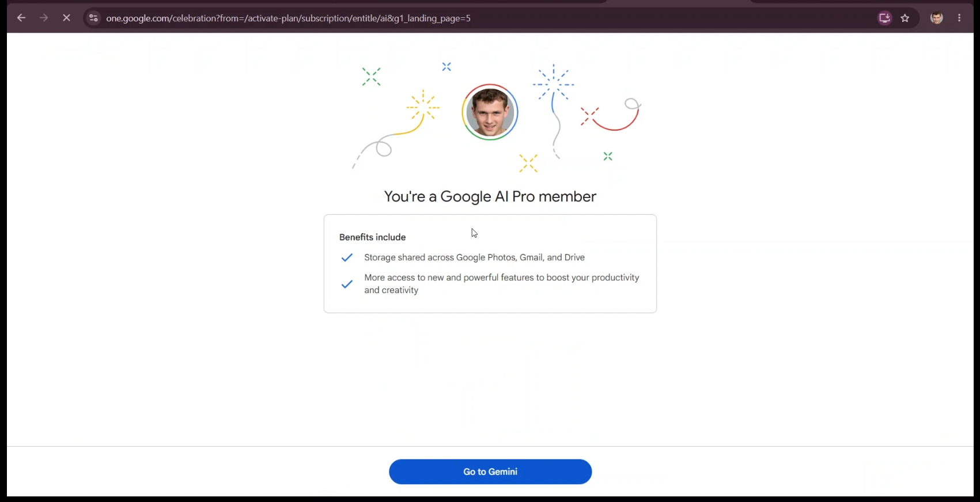Open the Chrome three-dot menu
The image size is (980, 502).
[960, 18]
